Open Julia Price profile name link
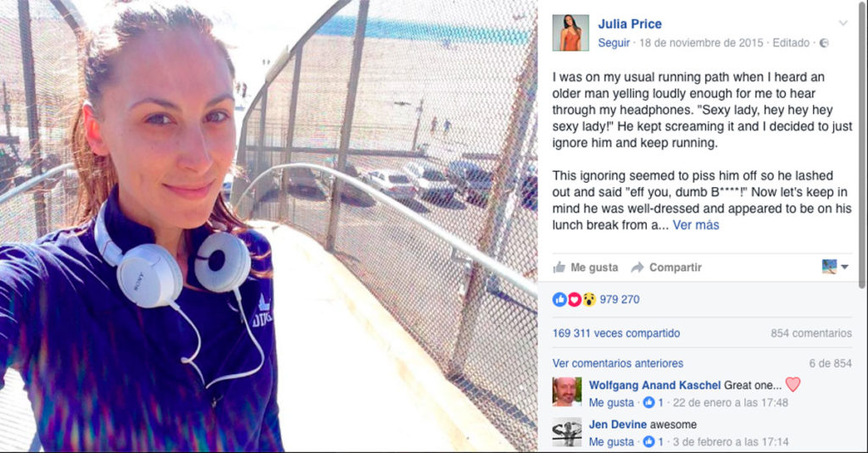The image size is (868, 453). (x=630, y=24)
